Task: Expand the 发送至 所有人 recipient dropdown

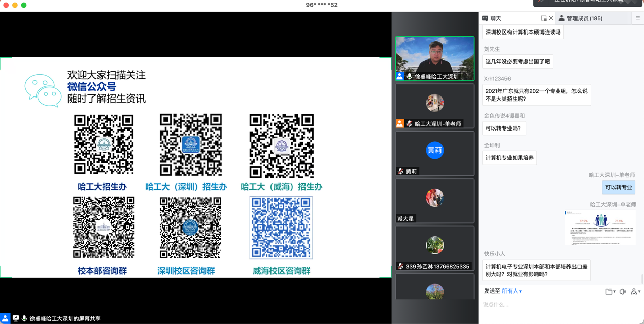Action: pyautogui.click(x=512, y=291)
